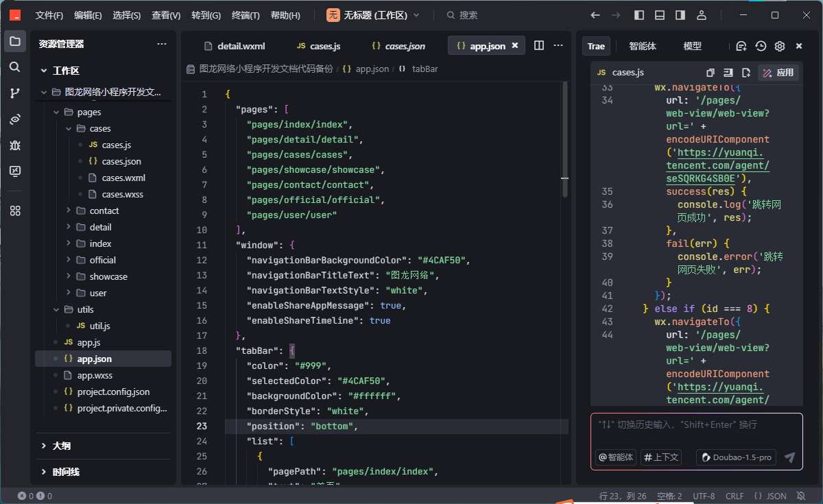The image size is (823, 504).
Task: Close the app.json editor tab
Action: click(x=515, y=46)
